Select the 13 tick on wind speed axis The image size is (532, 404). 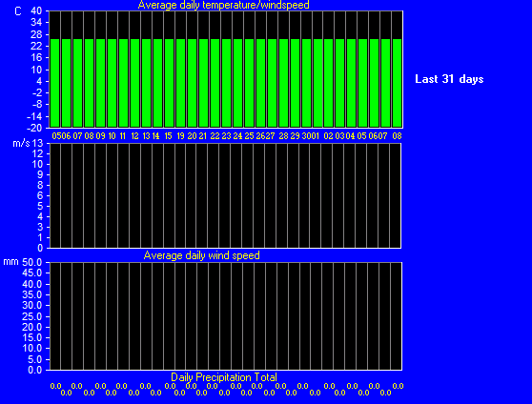[38, 144]
